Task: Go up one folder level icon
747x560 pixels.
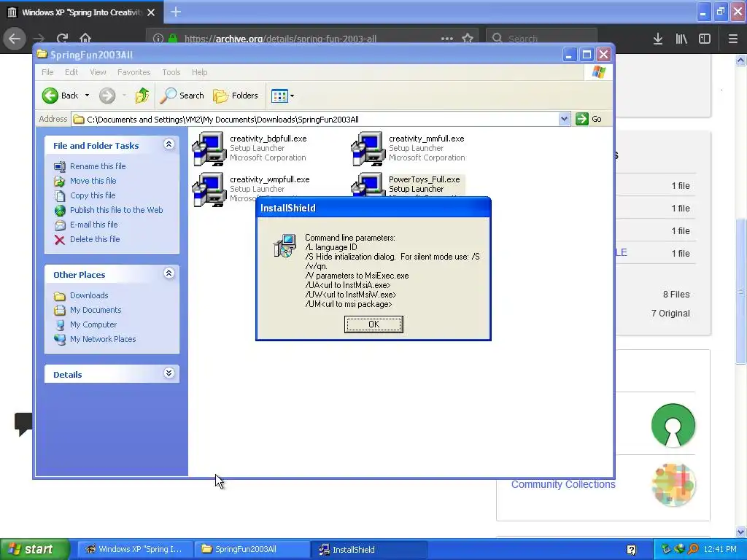Action: coord(142,96)
